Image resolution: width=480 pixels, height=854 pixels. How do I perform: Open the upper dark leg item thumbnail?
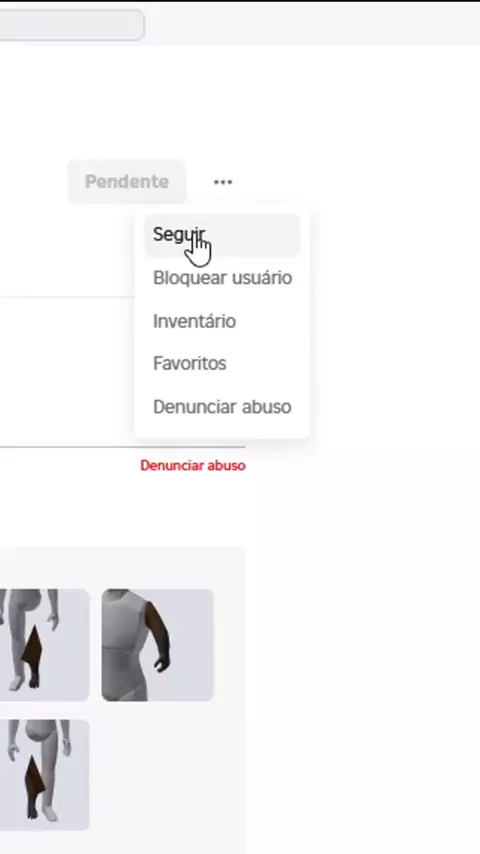[44, 645]
